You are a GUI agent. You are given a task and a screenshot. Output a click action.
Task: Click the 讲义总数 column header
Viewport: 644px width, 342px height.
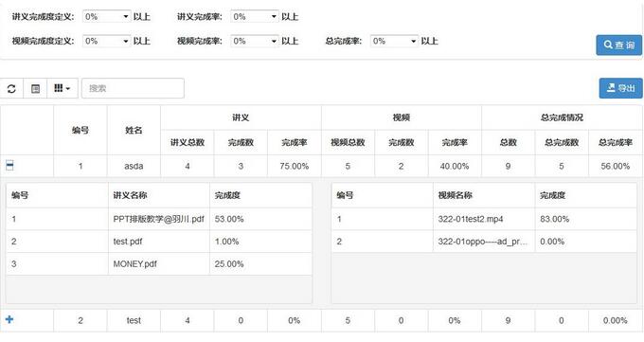[x=188, y=143]
